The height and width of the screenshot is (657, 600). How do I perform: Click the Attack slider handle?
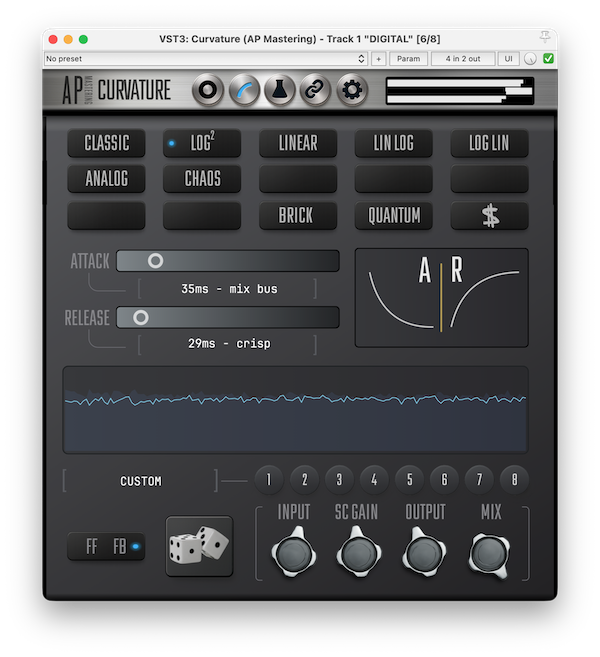(x=155, y=261)
